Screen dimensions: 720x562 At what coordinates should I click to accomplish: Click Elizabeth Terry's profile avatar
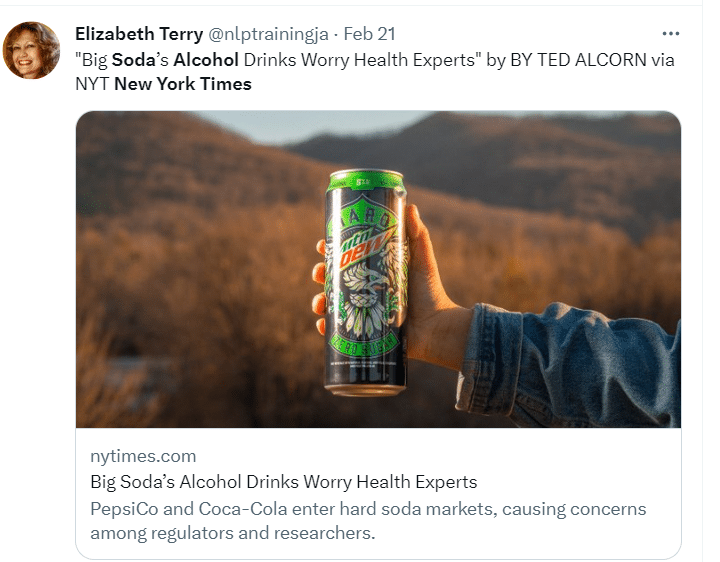click(x=32, y=49)
